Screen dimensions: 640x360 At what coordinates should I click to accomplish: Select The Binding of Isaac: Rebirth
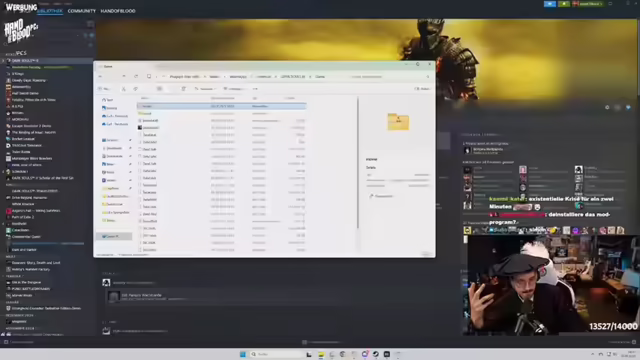(33, 133)
